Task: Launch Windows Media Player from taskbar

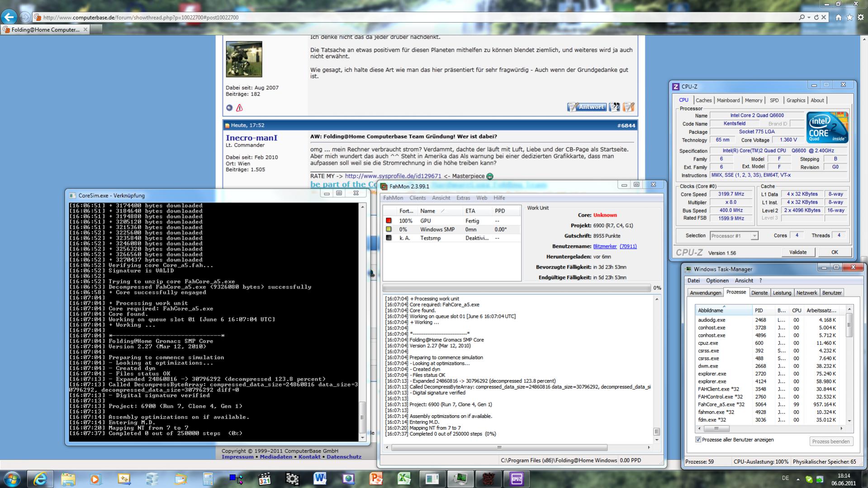Action: pyautogui.click(x=95, y=479)
